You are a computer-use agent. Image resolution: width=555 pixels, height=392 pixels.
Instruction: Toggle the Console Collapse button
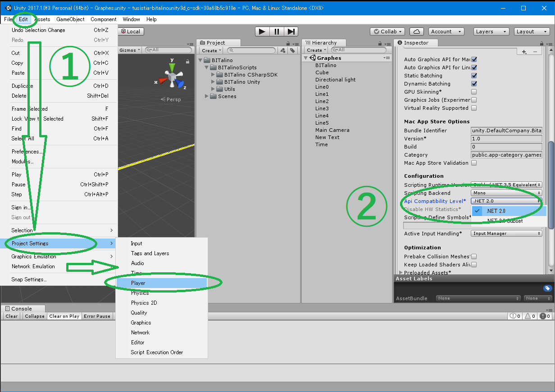pos(35,316)
